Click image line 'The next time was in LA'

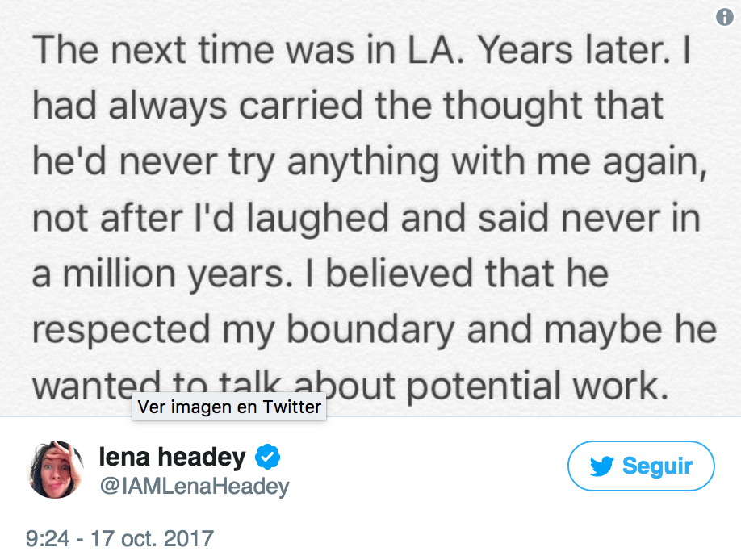pyautogui.click(x=249, y=49)
